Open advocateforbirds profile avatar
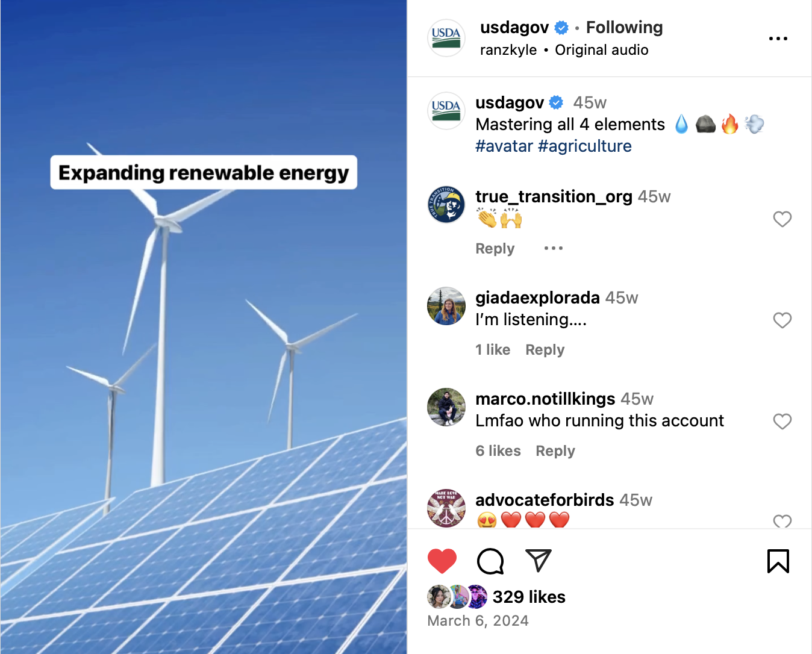The image size is (812, 654). (446, 508)
